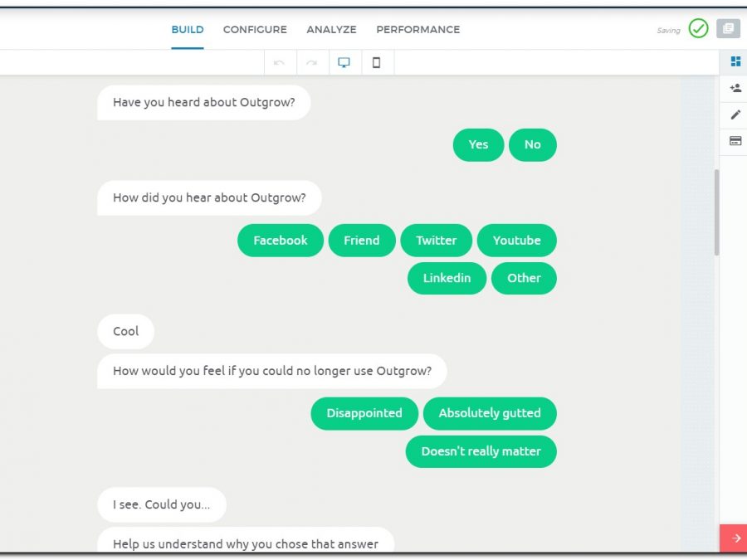
Task: Open the card panel icon in sidebar
Action: 735,141
